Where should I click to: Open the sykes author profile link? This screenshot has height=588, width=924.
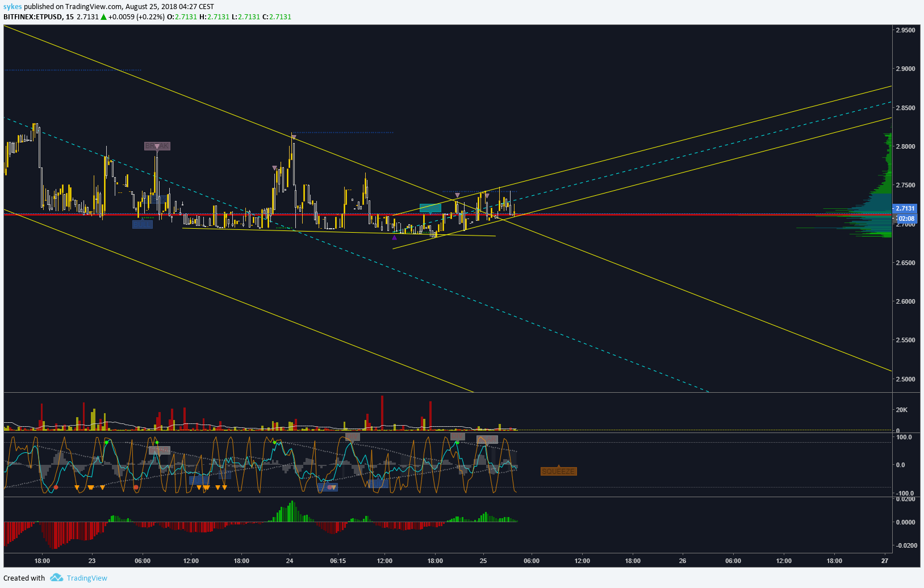pyautogui.click(x=12, y=7)
